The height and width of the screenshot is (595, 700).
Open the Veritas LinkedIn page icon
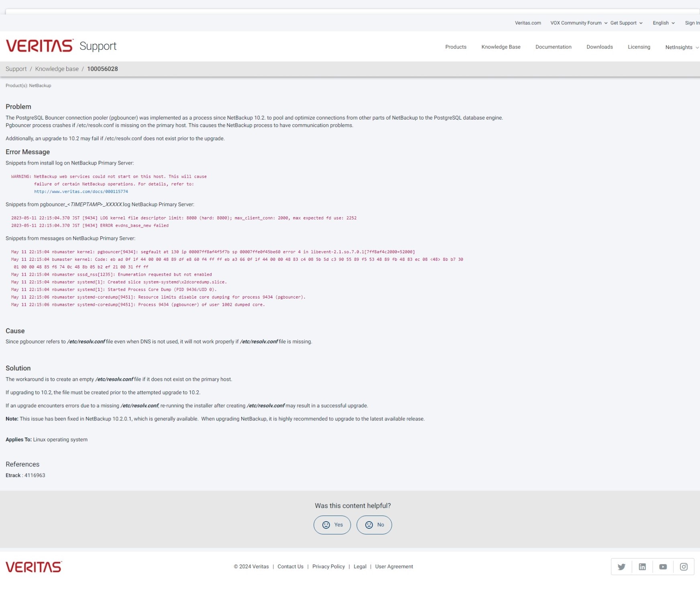pyautogui.click(x=642, y=567)
